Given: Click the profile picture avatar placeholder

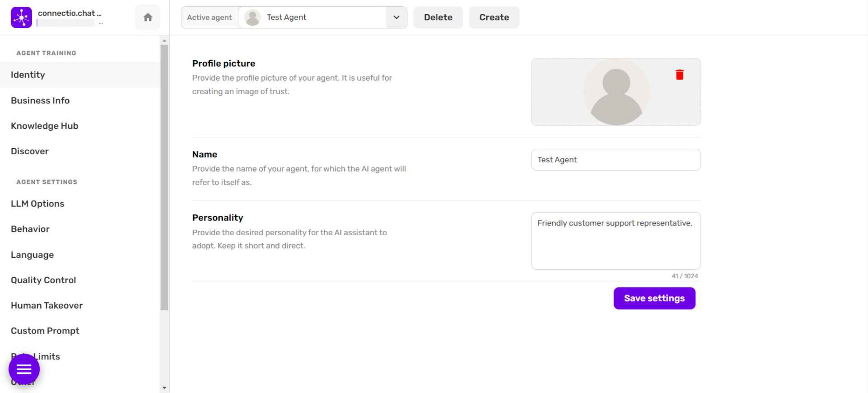Looking at the screenshot, I should coord(615,92).
